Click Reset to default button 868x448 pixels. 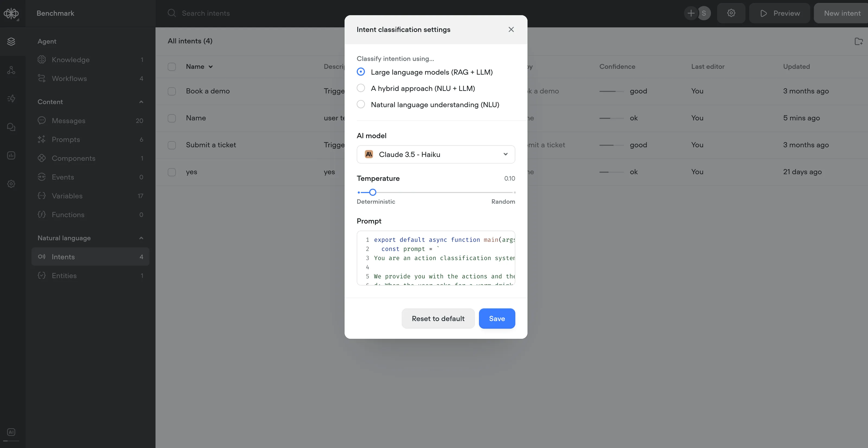pyautogui.click(x=438, y=318)
